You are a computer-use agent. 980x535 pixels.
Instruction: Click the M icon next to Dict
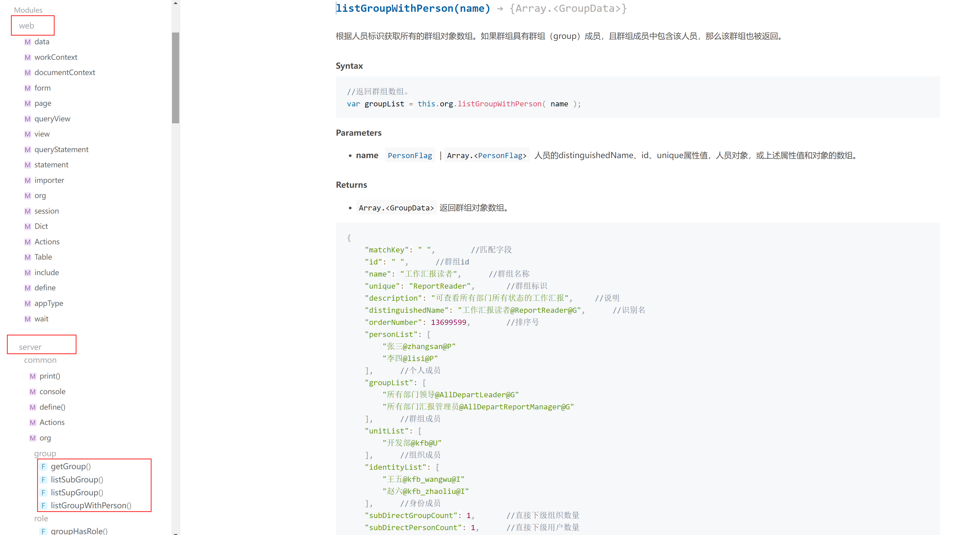[27, 227]
